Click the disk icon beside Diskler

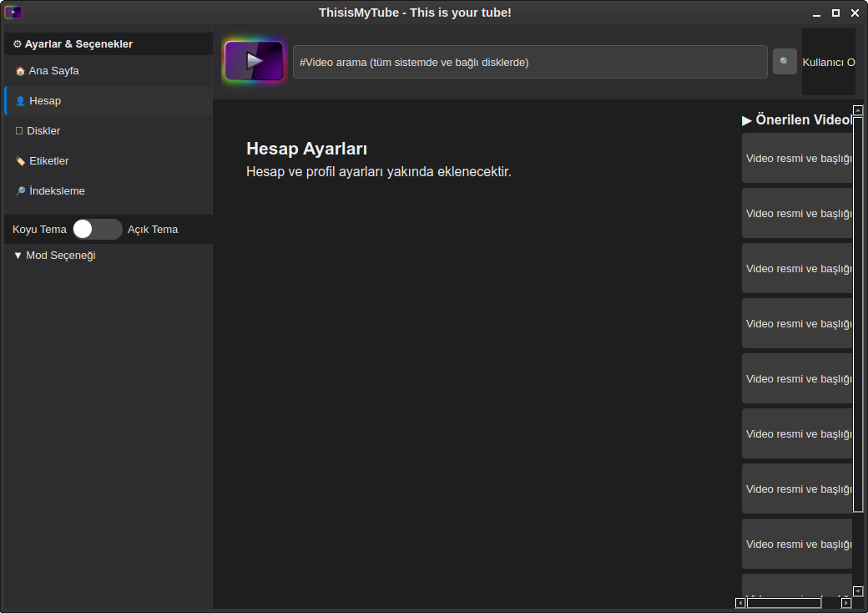click(x=19, y=131)
